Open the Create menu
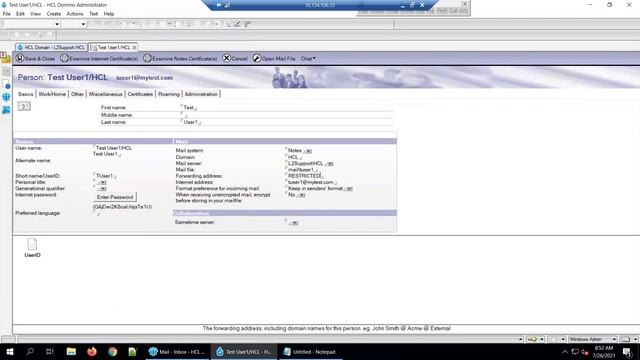This screenshot has height=360, width=640. click(x=53, y=14)
